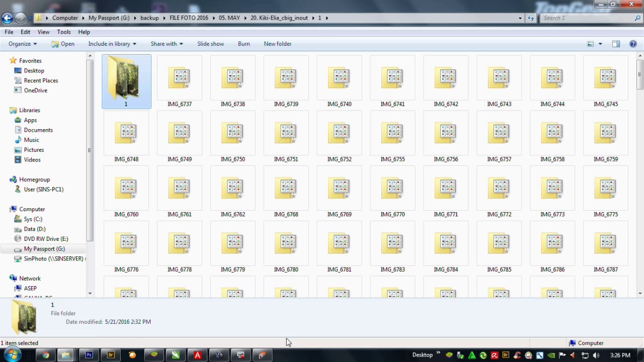Expand the Include in library dropdown

112,44
